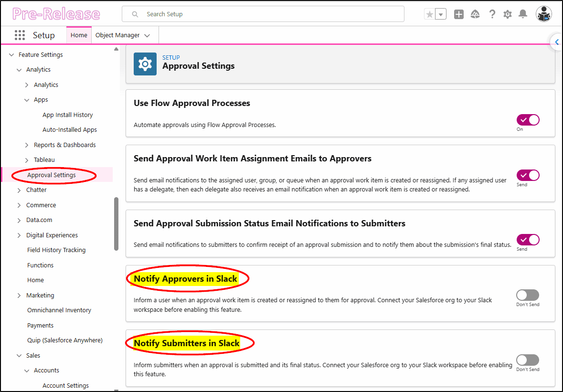Open the Notifications bell icon
This screenshot has width=563, height=392.
point(523,14)
